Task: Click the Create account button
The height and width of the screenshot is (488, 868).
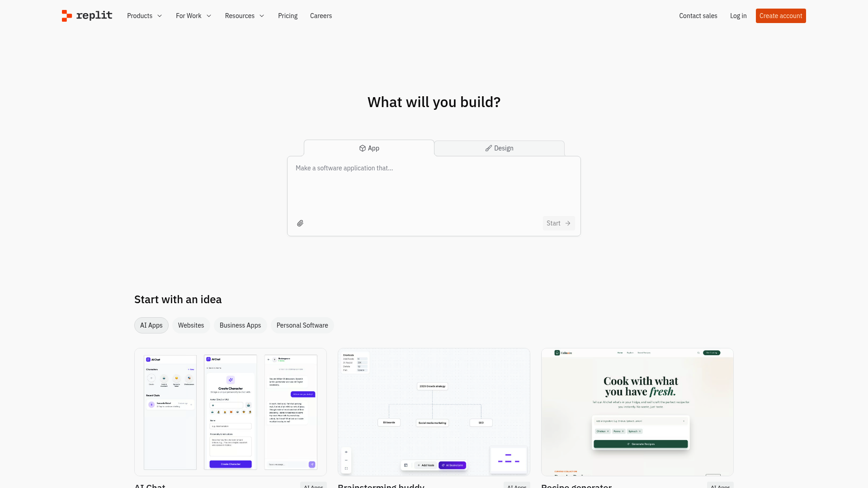Action: (780, 16)
